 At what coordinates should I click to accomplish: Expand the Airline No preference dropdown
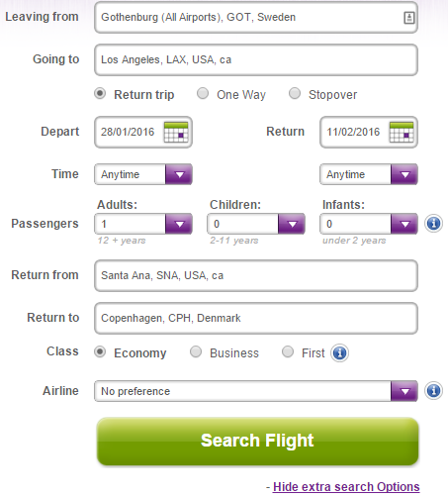click(256, 391)
